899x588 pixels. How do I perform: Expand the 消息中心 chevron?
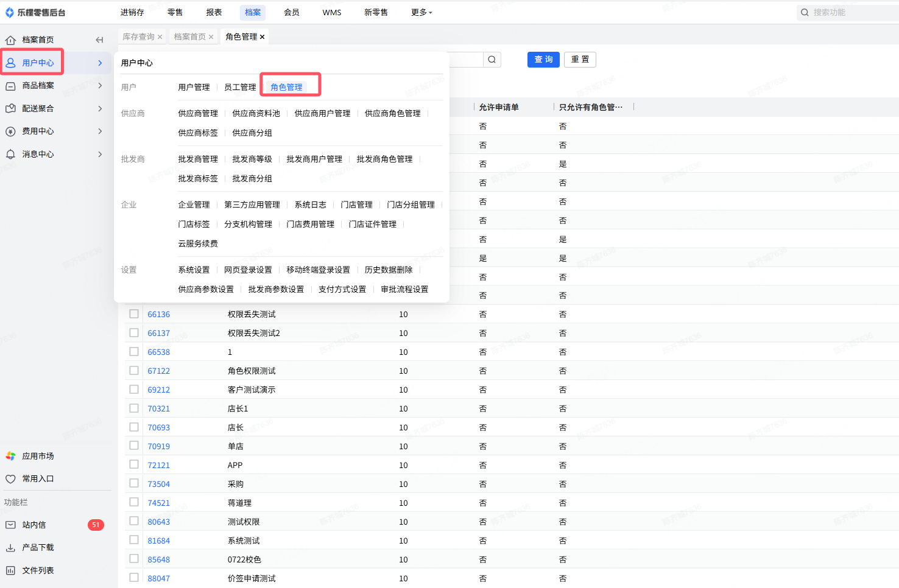point(100,155)
